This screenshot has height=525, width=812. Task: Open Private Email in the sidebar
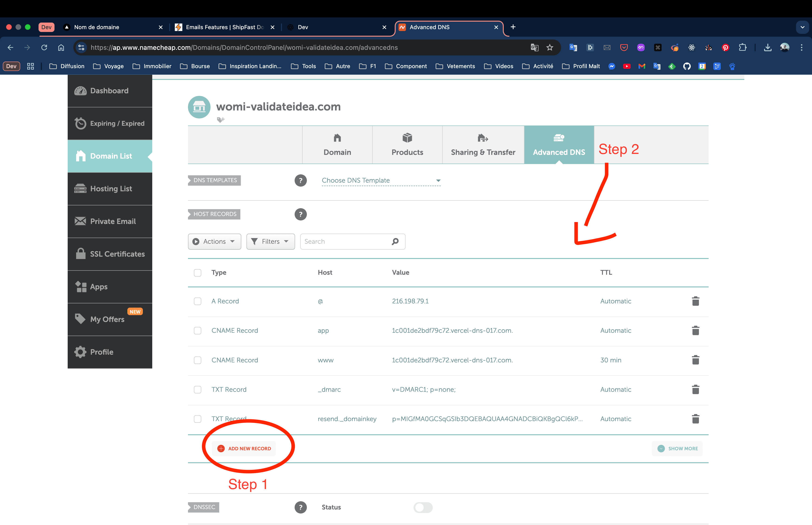coord(110,221)
